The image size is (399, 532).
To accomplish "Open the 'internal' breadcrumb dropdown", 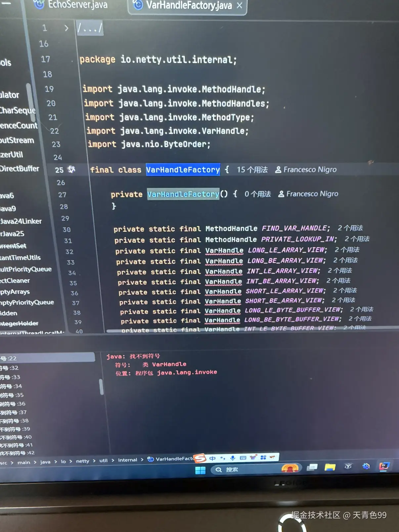I will point(127,460).
